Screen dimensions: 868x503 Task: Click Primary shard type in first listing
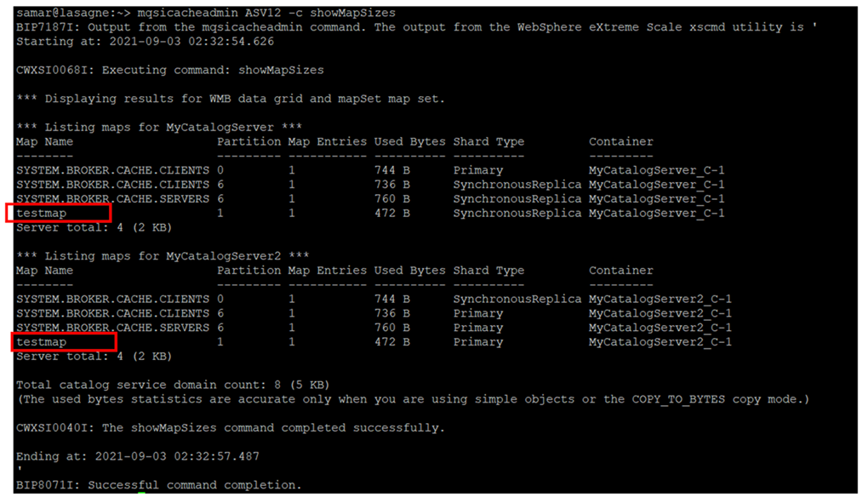click(x=478, y=170)
